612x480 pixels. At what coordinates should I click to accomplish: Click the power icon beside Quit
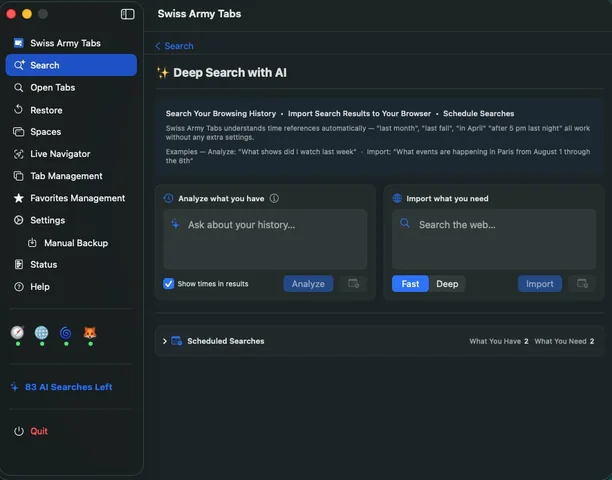19,431
